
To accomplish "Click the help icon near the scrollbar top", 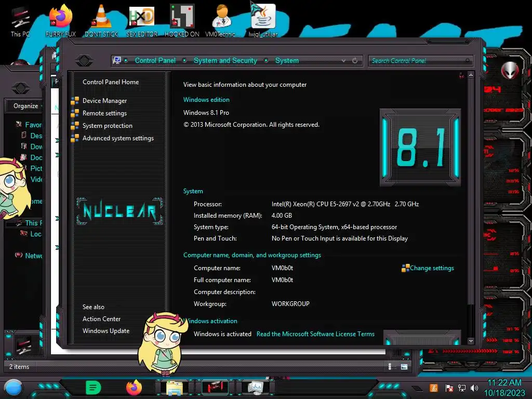I will coord(461,75).
